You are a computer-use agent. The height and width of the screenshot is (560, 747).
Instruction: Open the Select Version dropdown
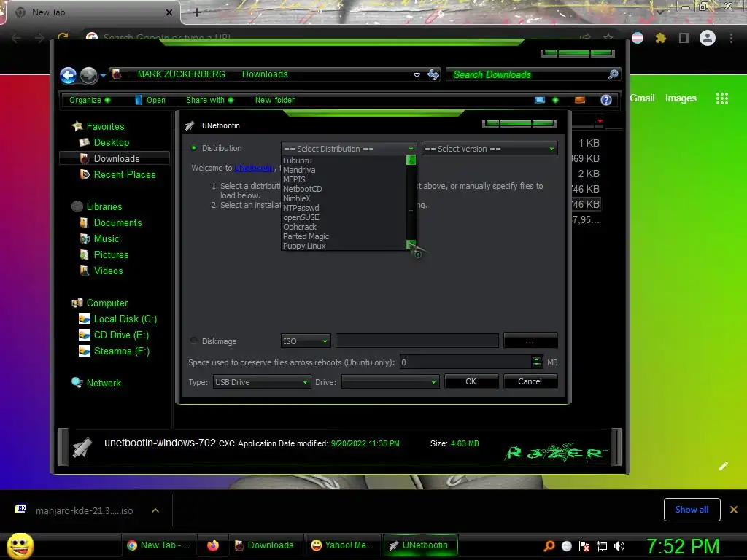point(489,149)
